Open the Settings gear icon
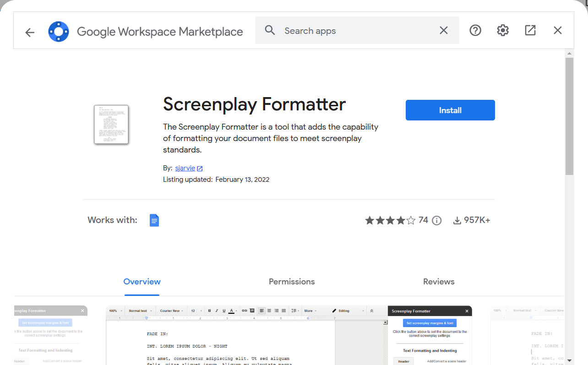Viewport: 588px width, 365px height. (503, 30)
